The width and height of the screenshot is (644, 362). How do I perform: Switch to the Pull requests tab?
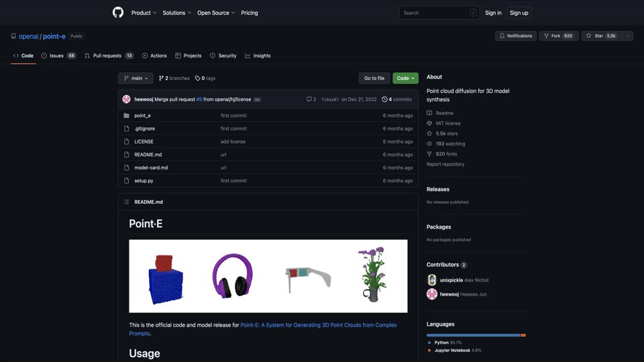(x=109, y=56)
